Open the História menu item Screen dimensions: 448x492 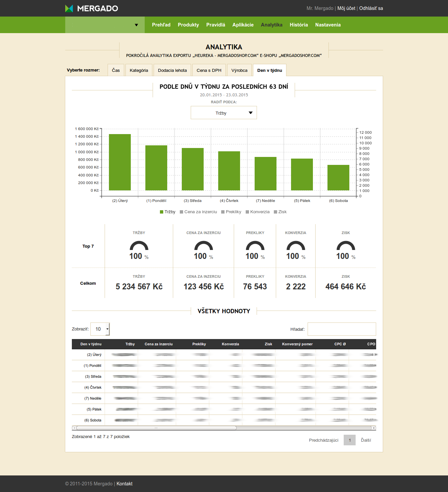(299, 25)
